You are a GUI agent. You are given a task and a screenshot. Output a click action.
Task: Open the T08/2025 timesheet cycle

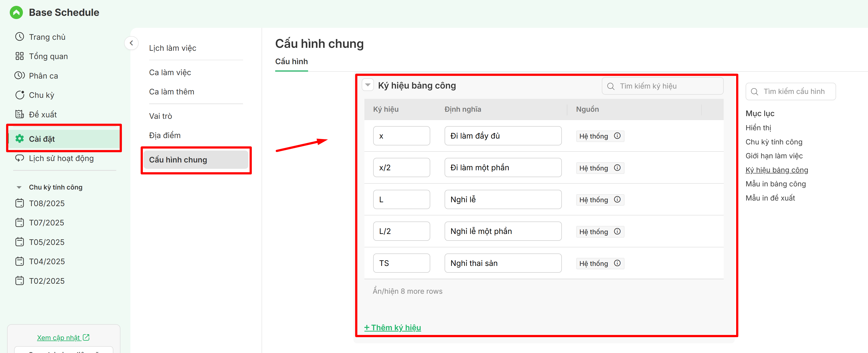tap(47, 203)
